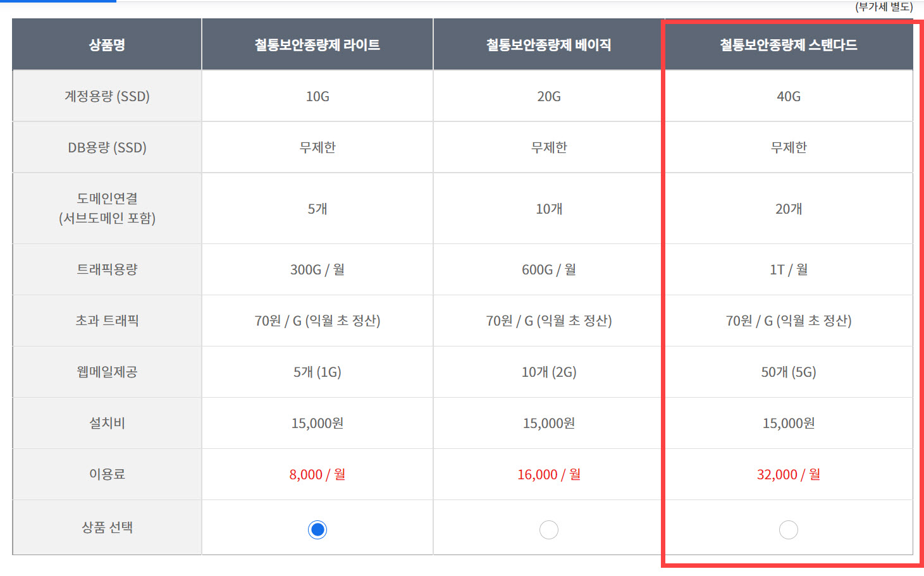Click the 설치비 row label
Image resolution: width=924 pixels, height=576 pixels.
[106, 423]
